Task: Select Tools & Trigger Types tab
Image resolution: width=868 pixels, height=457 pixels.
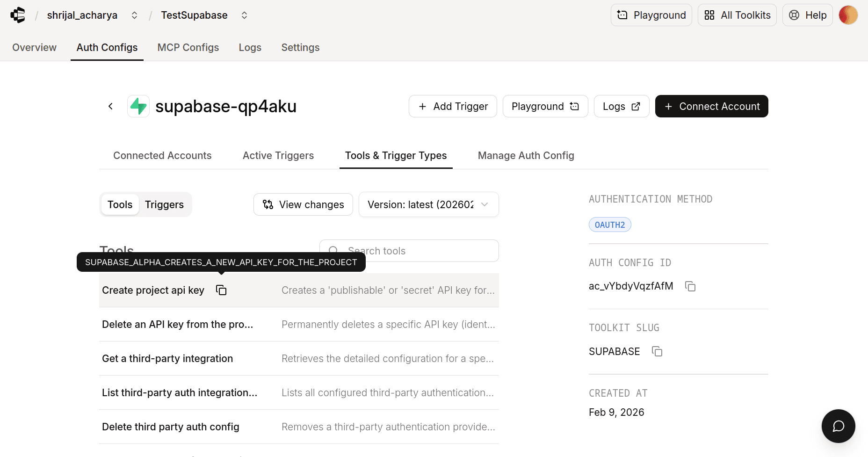Action: (396, 155)
